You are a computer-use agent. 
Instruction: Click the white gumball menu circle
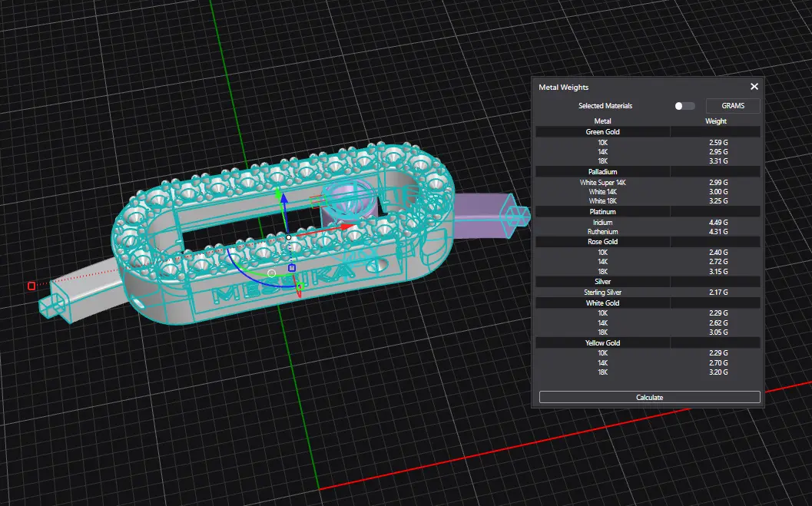[272, 273]
